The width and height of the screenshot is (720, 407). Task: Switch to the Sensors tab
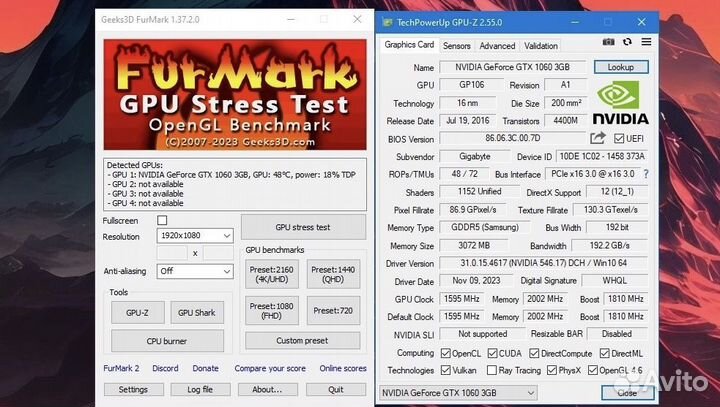[x=456, y=46]
